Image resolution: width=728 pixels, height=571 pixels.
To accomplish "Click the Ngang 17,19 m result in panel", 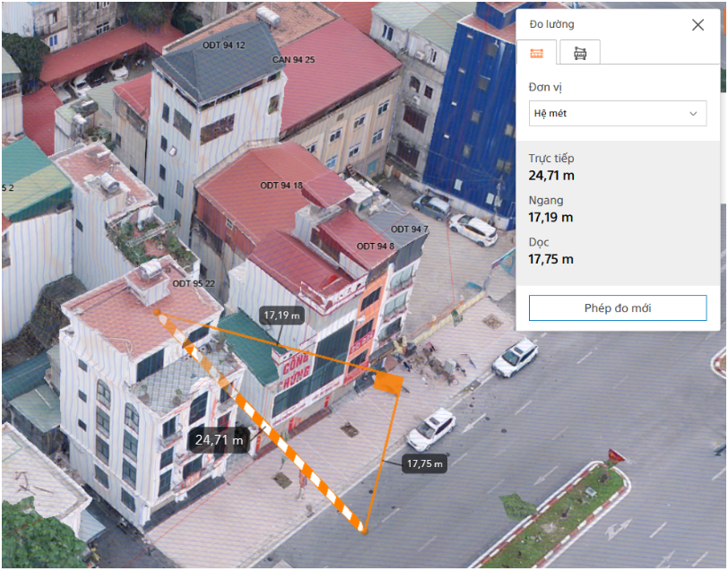I will 550,209.
